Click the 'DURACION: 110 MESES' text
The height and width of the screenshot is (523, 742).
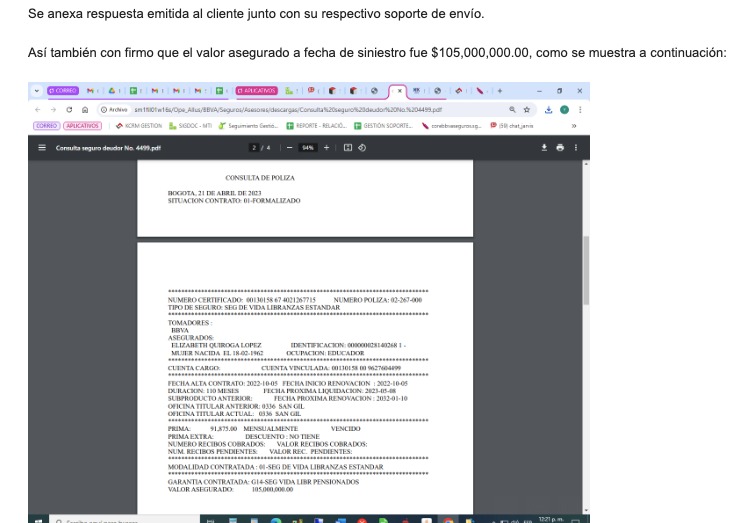[x=203, y=391]
